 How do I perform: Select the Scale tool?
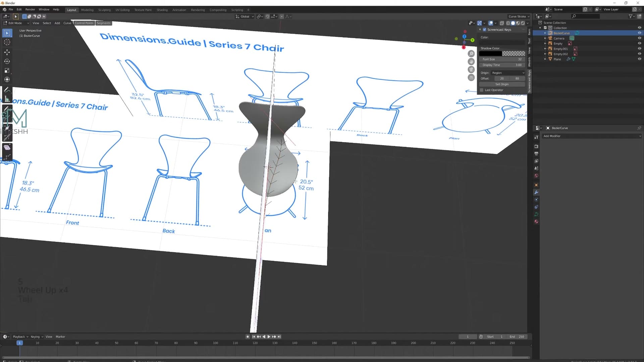click(x=7, y=70)
